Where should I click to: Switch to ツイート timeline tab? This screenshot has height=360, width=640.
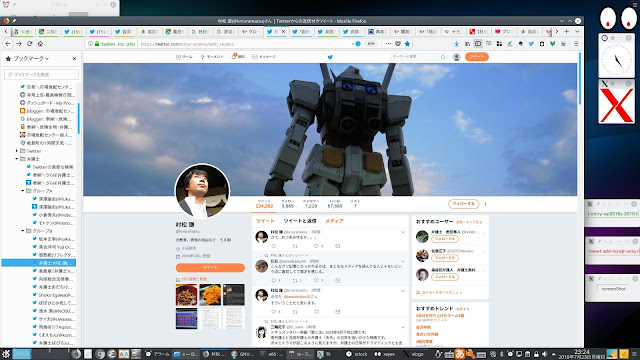point(265,221)
